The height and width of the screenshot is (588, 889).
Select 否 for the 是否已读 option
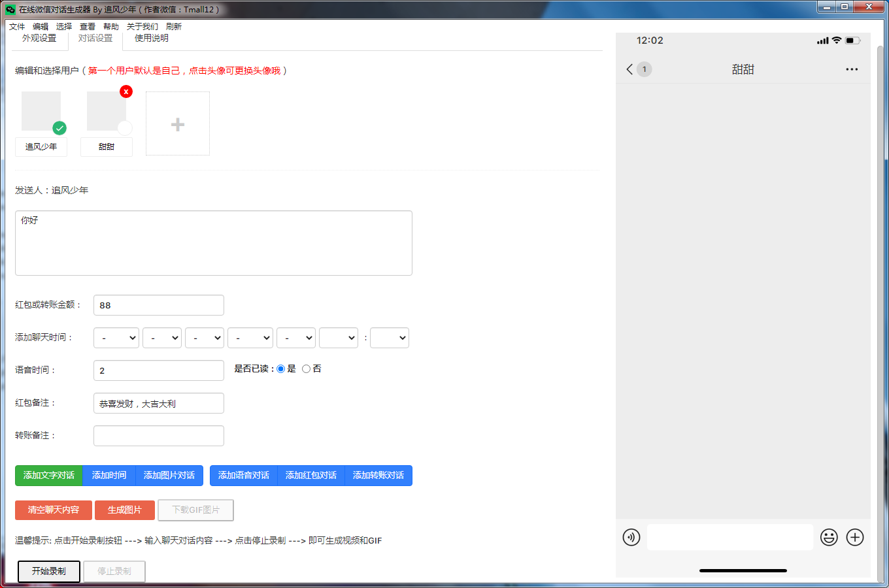click(x=306, y=369)
